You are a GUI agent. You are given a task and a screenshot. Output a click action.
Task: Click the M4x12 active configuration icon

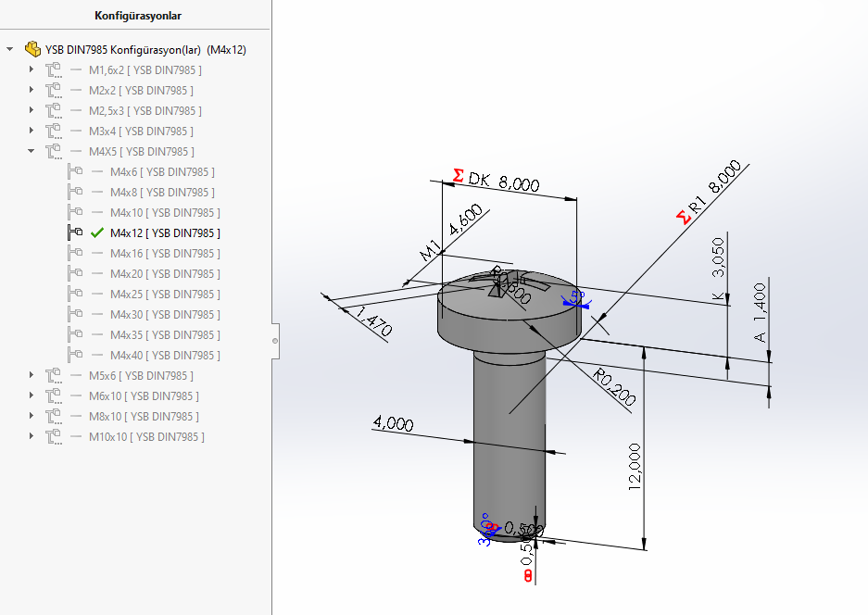[x=75, y=232]
